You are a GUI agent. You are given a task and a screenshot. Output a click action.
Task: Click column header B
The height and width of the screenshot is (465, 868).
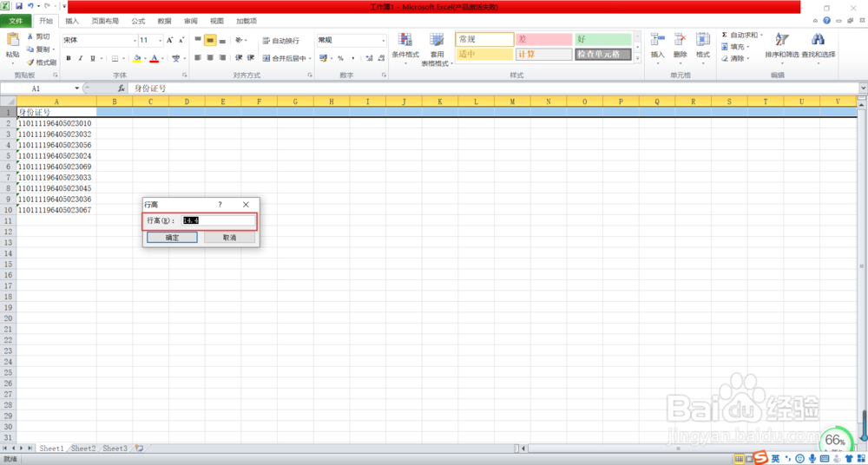115,102
